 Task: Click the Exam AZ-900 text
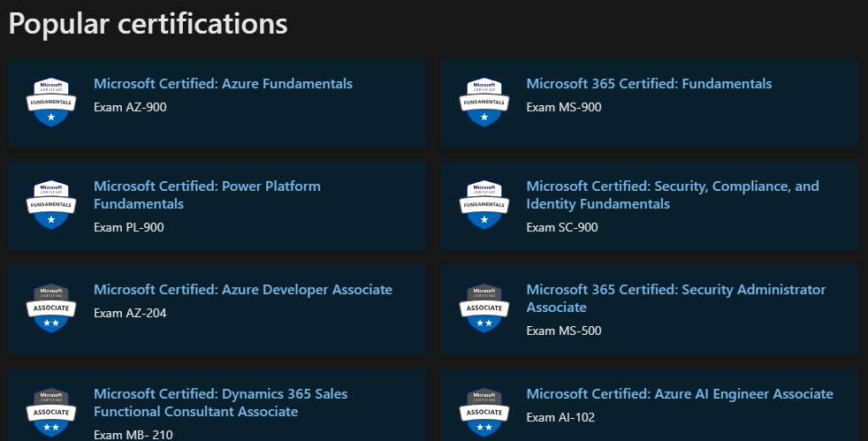(x=130, y=108)
